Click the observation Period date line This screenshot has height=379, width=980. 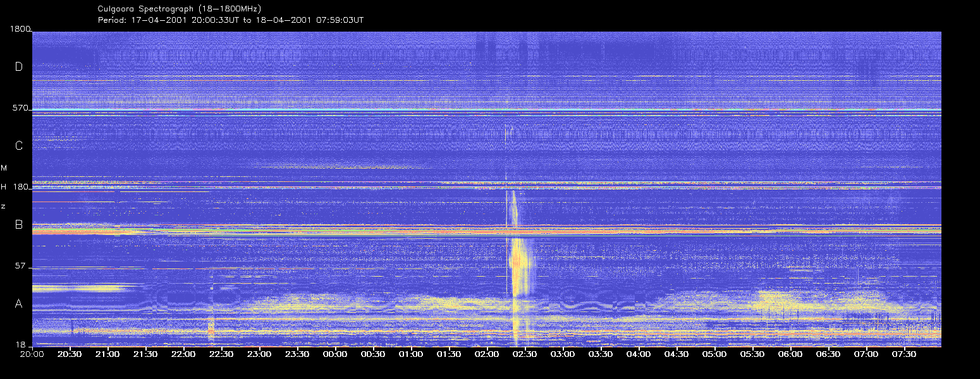point(231,20)
